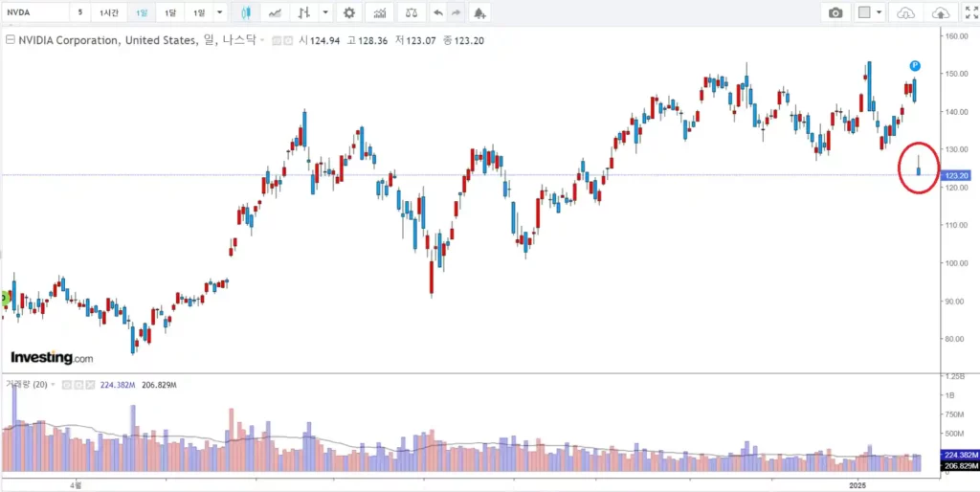Save chart to cloud upload icon
The height and width of the screenshot is (492, 980).
pos(940,12)
